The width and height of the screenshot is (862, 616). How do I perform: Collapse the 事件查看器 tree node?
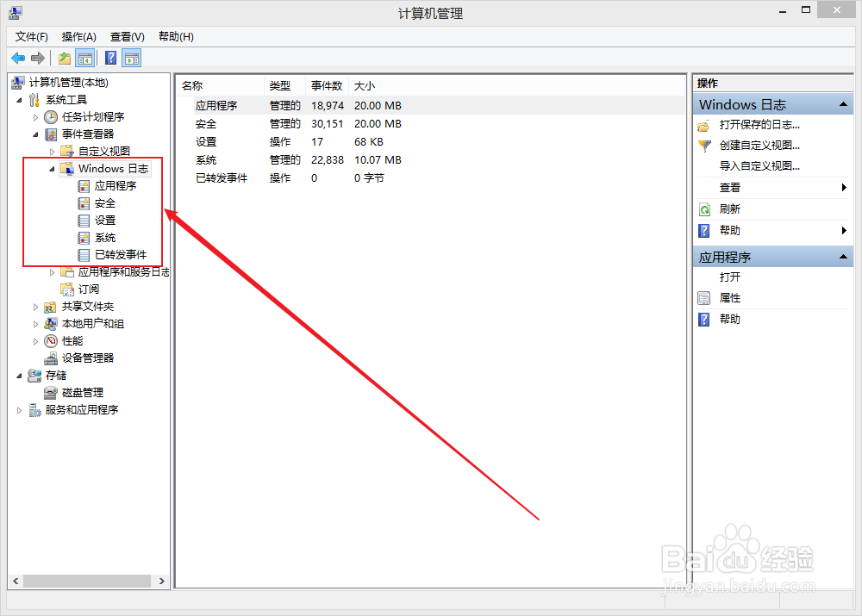click(35, 134)
